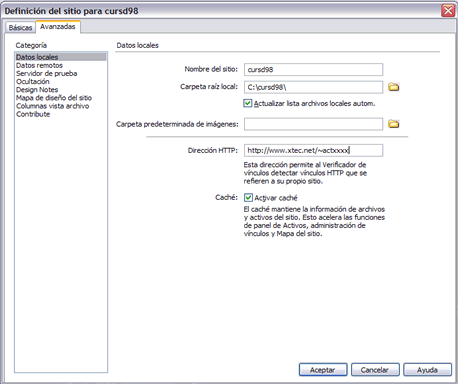Open the Datos remotos category

(39, 65)
